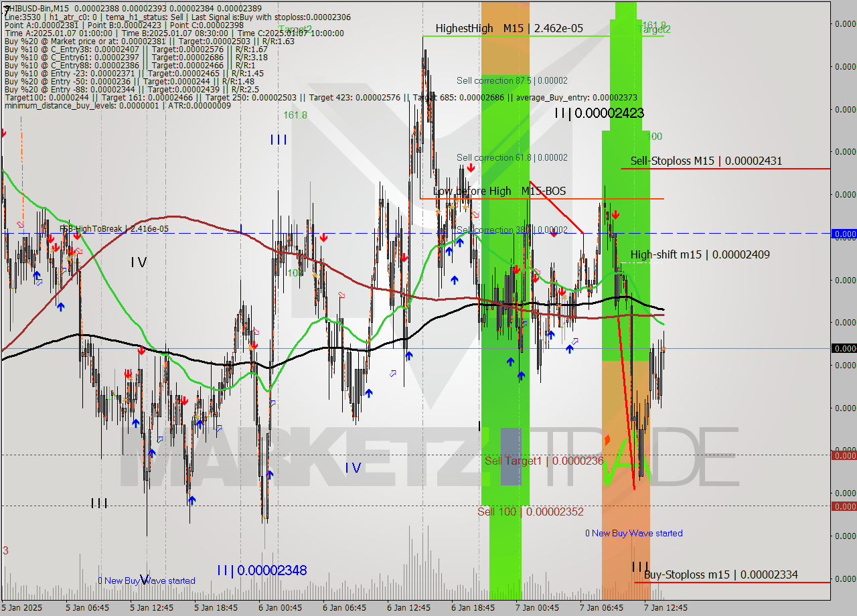Select the I I I | 0.00002348 wave label

(262, 570)
